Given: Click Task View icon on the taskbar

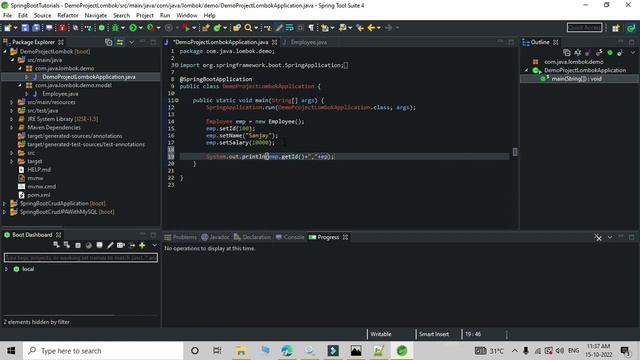Looking at the screenshot, I should point(217,351).
